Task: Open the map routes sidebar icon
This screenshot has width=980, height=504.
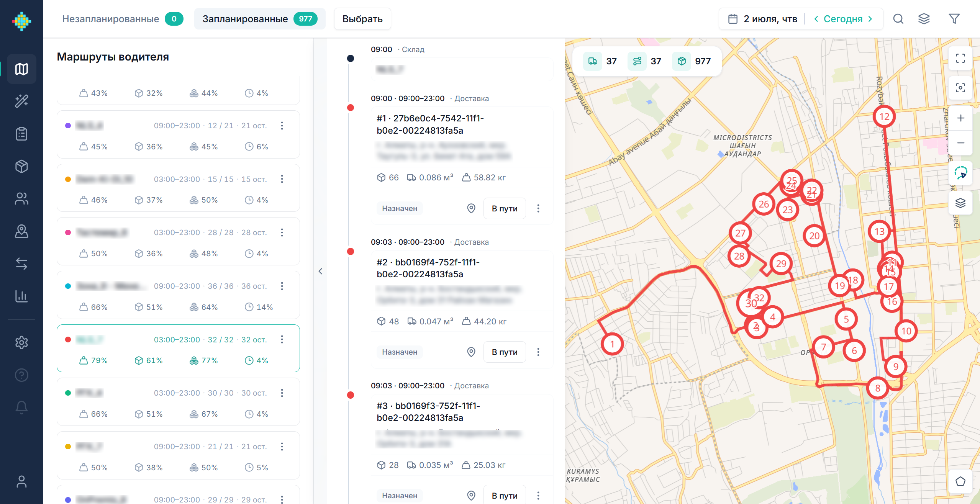Action: click(x=21, y=69)
